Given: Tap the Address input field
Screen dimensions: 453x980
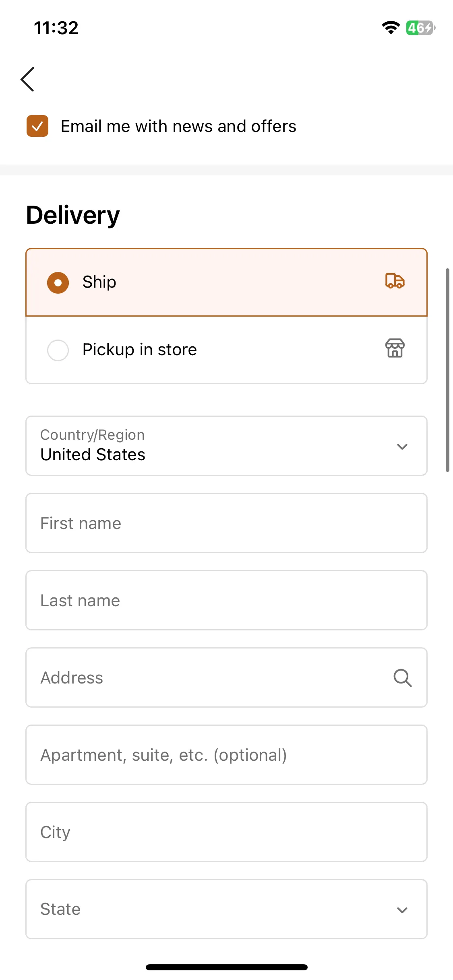Looking at the screenshot, I should pyautogui.click(x=209, y=677).
